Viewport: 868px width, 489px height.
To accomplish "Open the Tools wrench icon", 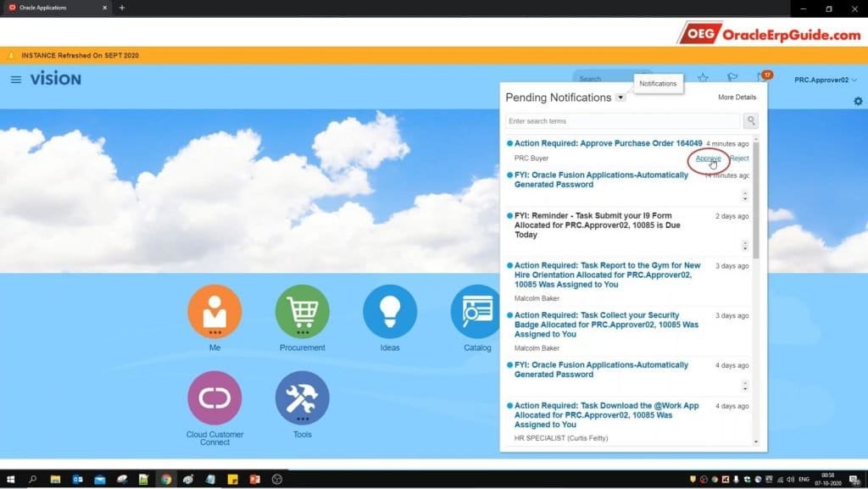I will [302, 398].
